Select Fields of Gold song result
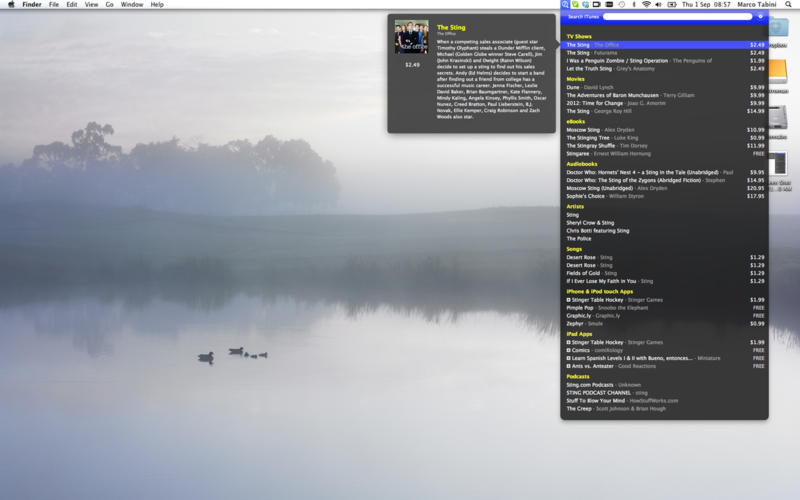Screen dimensions: 800x500 590,273
